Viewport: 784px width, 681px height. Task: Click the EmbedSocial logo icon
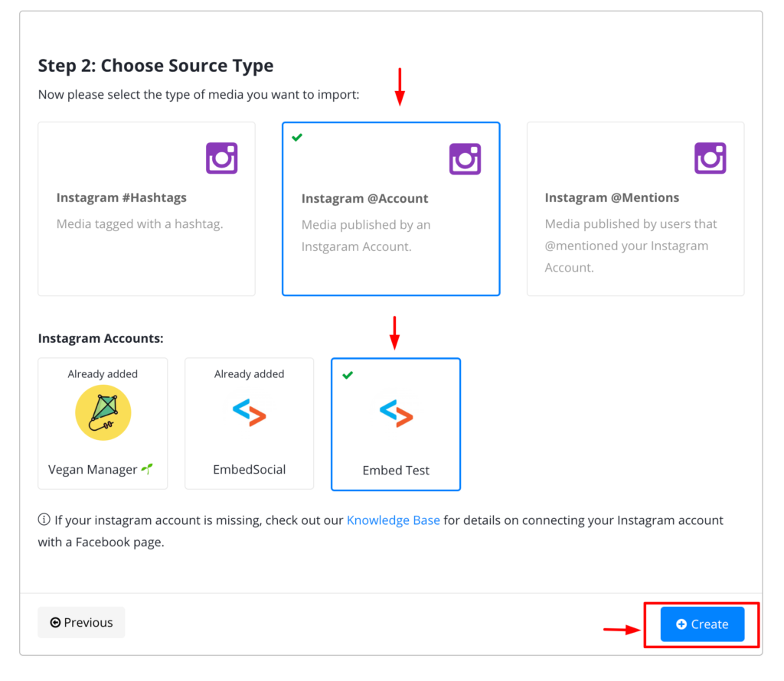(249, 412)
